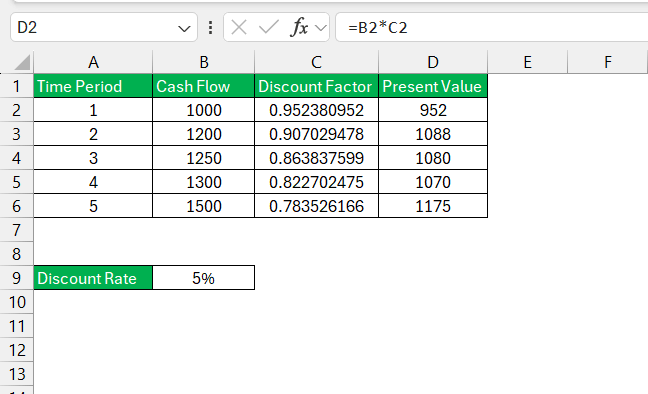Select the cell with cash flow 1250
The image size is (648, 394).
click(204, 158)
